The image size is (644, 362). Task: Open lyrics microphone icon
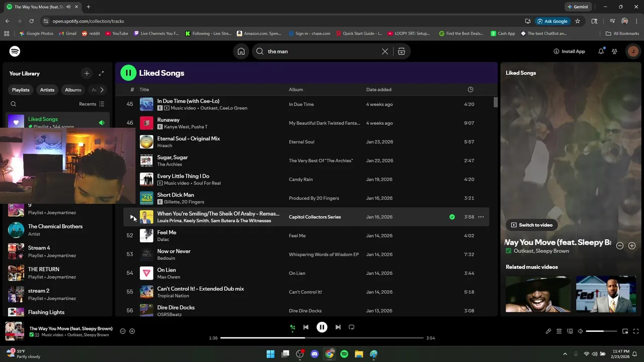548,331
